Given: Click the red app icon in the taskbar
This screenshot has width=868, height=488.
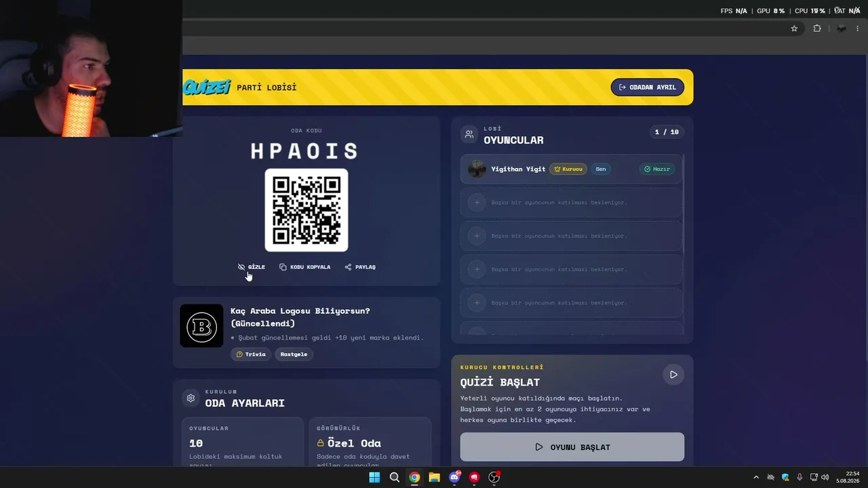Looking at the screenshot, I should (474, 477).
